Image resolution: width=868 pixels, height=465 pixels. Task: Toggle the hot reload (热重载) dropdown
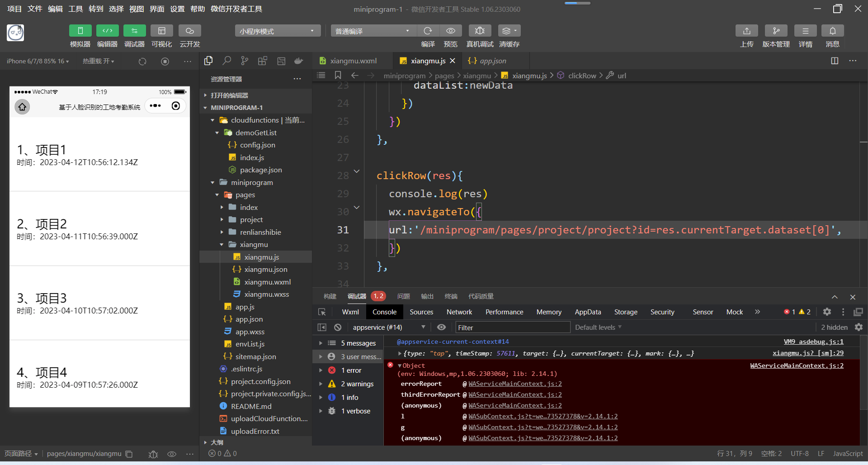[98, 61]
